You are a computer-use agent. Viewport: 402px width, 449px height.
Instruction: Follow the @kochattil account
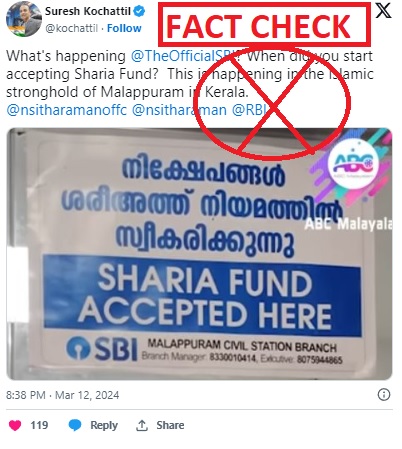[x=124, y=28]
